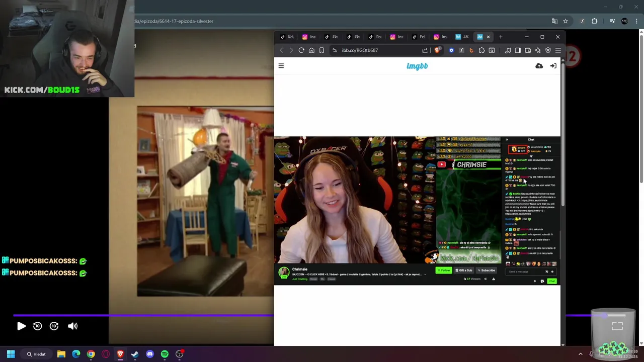Open Brave home page button

pos(311,50)
